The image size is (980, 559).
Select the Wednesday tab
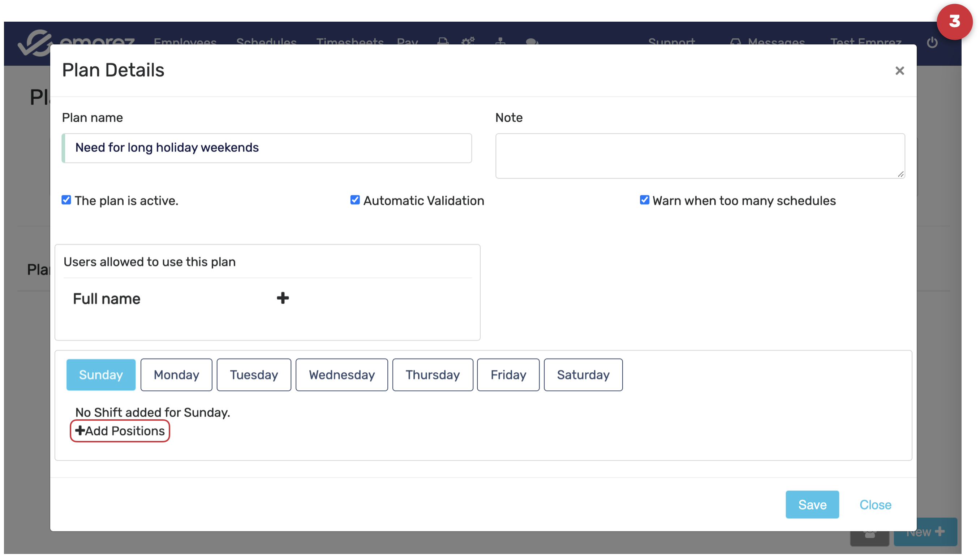pos(341,375)
